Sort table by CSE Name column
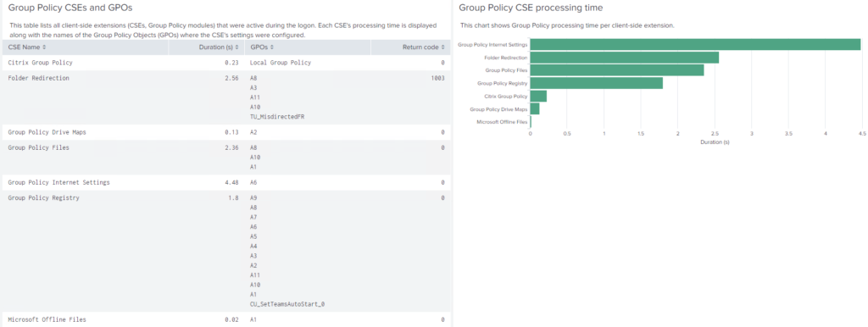 [27, 47]
